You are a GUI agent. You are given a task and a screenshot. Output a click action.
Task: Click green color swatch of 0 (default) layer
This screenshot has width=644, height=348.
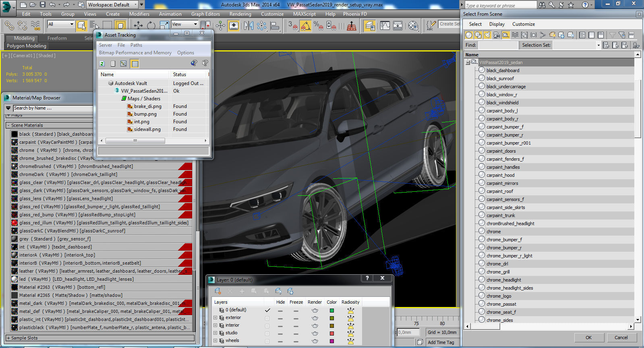coord(331,311)
